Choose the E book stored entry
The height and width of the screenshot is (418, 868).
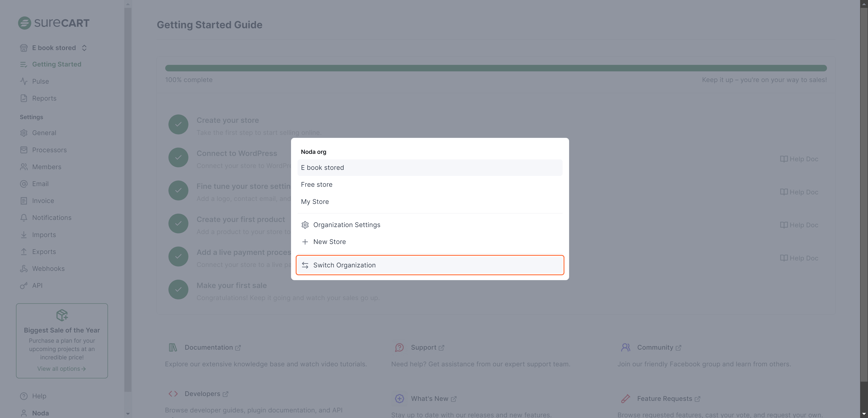(322, 167)
